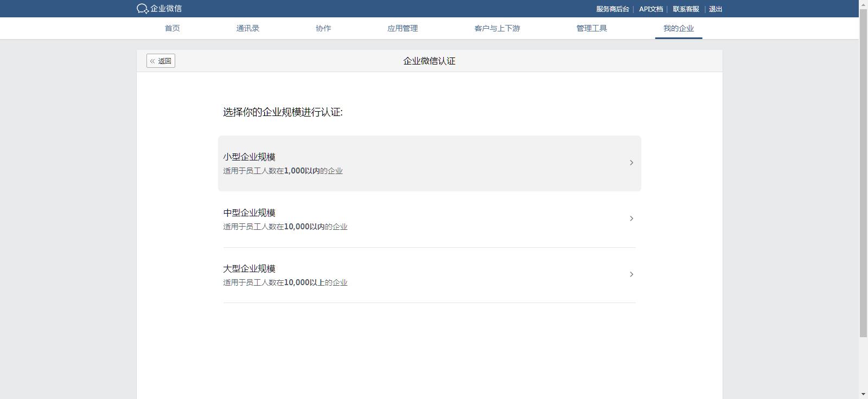Click the 10,000以内 employee description text
The width and height of the screenshot is (868, 399).
point(285,227)
